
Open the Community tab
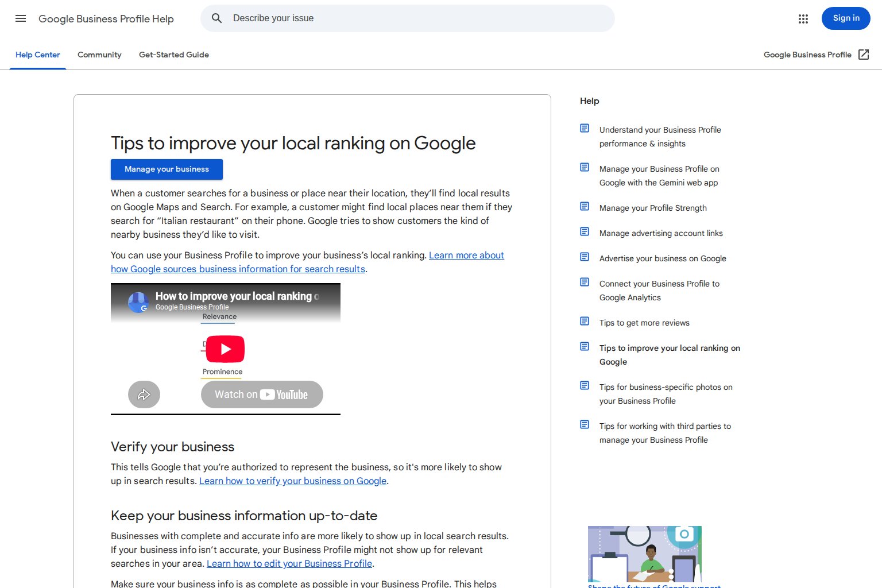(x=99, y=55)
